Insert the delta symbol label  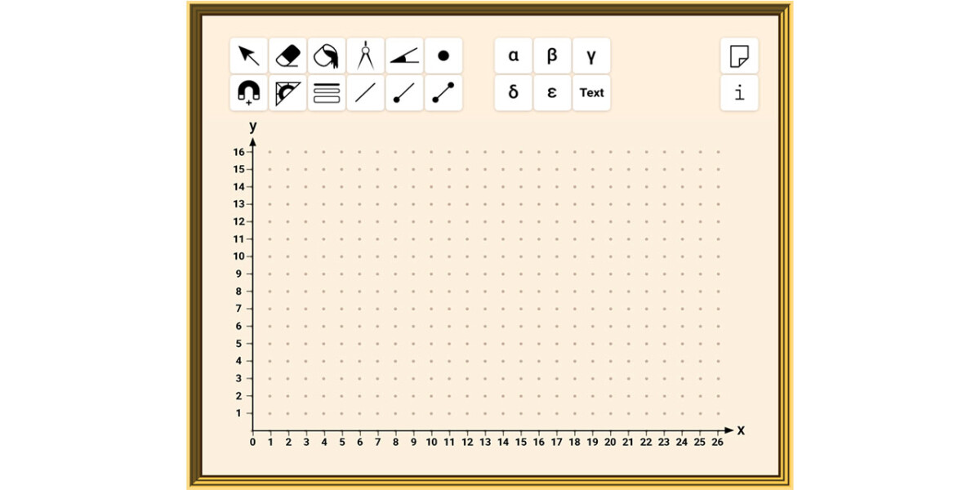pyautogui.click(x=514, y=92)
